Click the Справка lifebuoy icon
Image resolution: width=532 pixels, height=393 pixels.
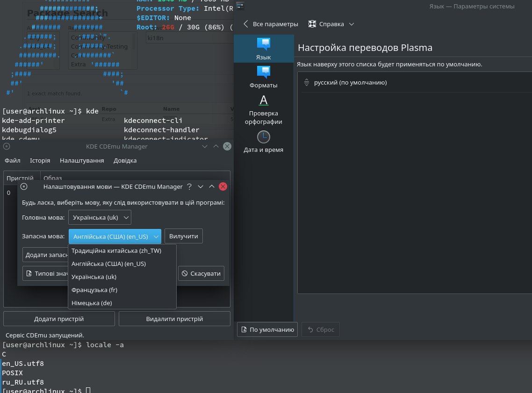[x=312, y=24]
